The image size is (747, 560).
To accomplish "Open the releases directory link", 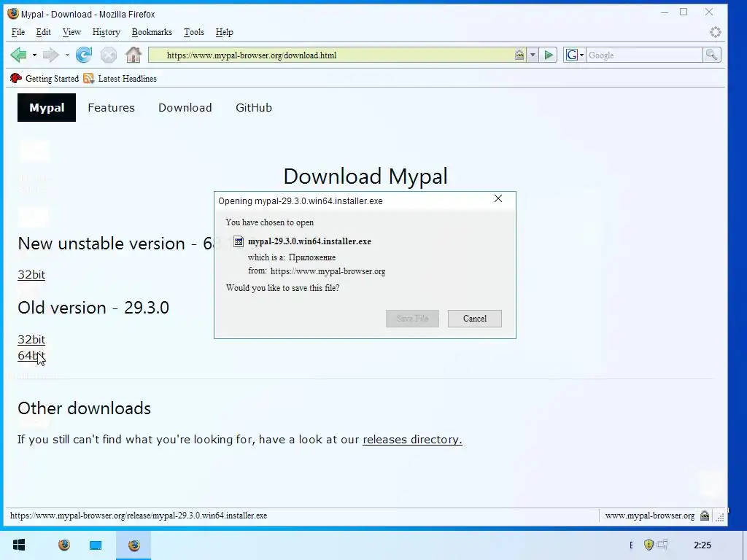I will coord(413,440).
